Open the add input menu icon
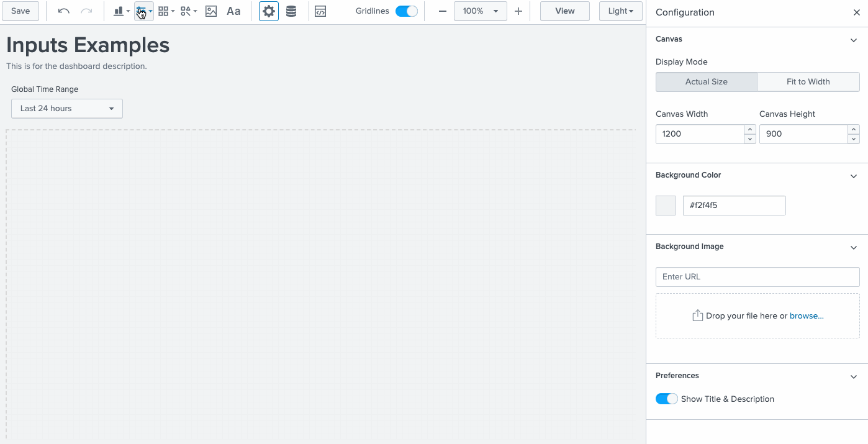 pyautogui.click(x=143, y=11)
